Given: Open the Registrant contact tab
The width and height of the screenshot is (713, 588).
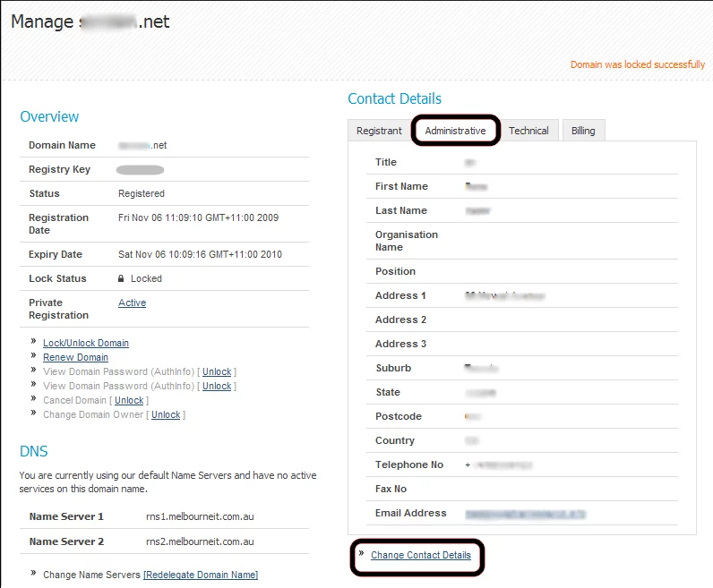Looking at the screenshot, I should pos(379,131).
